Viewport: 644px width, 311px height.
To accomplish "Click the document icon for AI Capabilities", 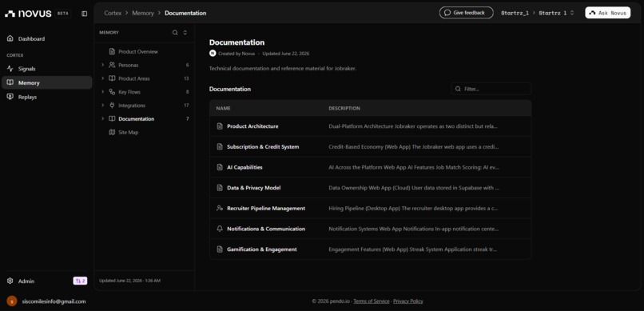I will [220, 167].
